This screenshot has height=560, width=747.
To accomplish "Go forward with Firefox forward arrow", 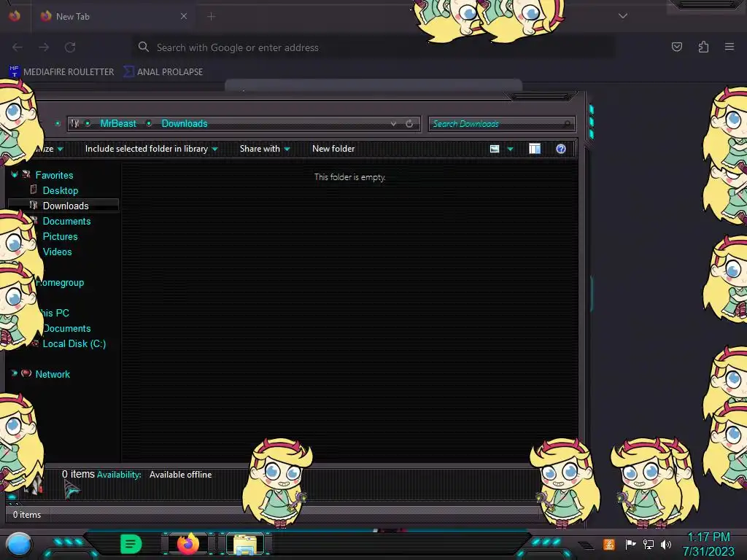I will (x=44, y=47).
